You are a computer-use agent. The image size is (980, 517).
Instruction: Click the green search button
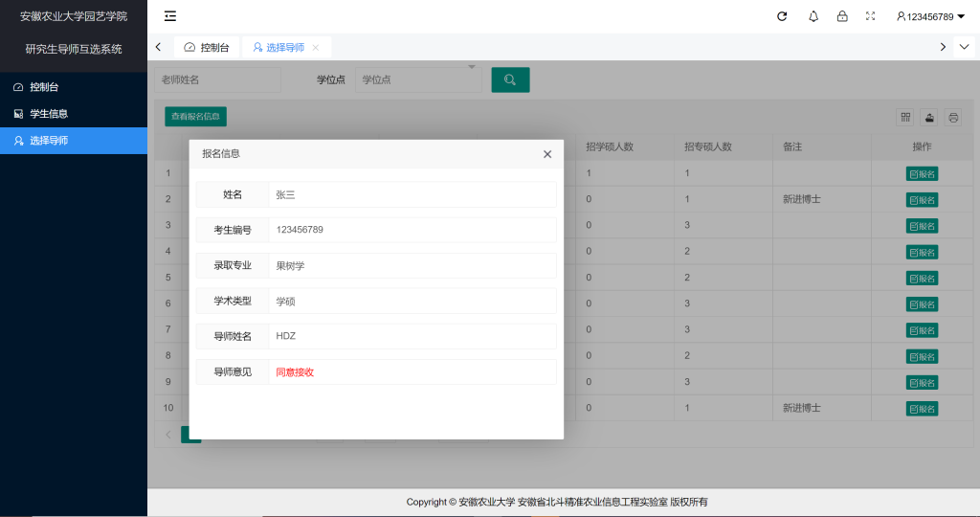tap(510, 79)
